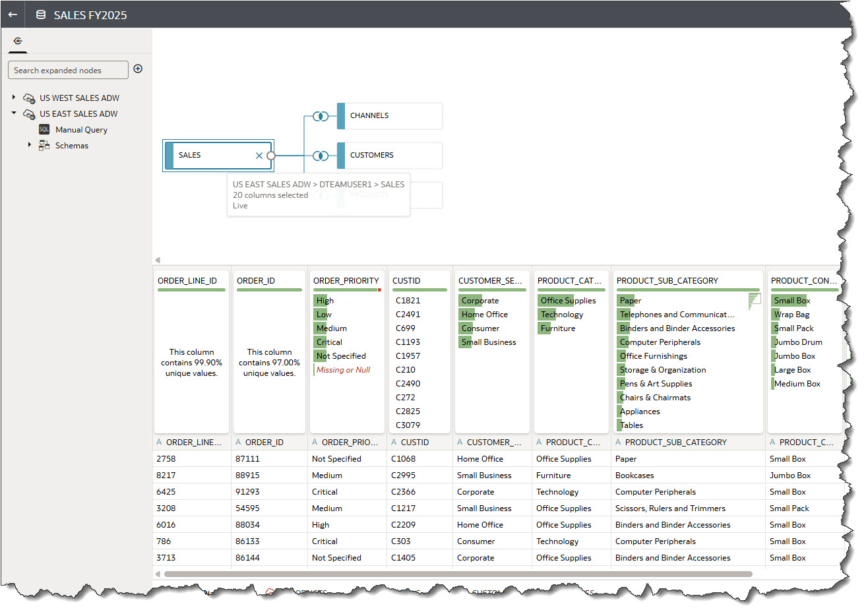This screenshot has width=868, height=614.
Task: Click the ORDER_LINE_ID profile card header
Action: pyautogui.click(x=187, y=281)
